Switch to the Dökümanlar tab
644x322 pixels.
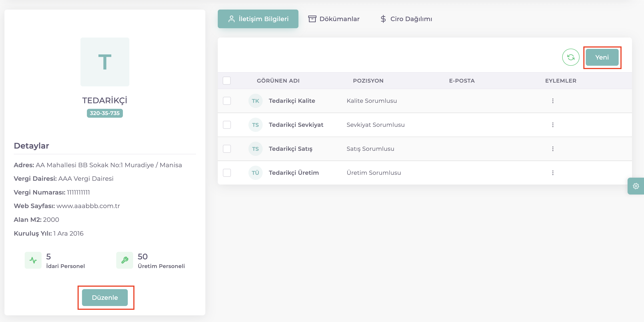pos(334,19)
